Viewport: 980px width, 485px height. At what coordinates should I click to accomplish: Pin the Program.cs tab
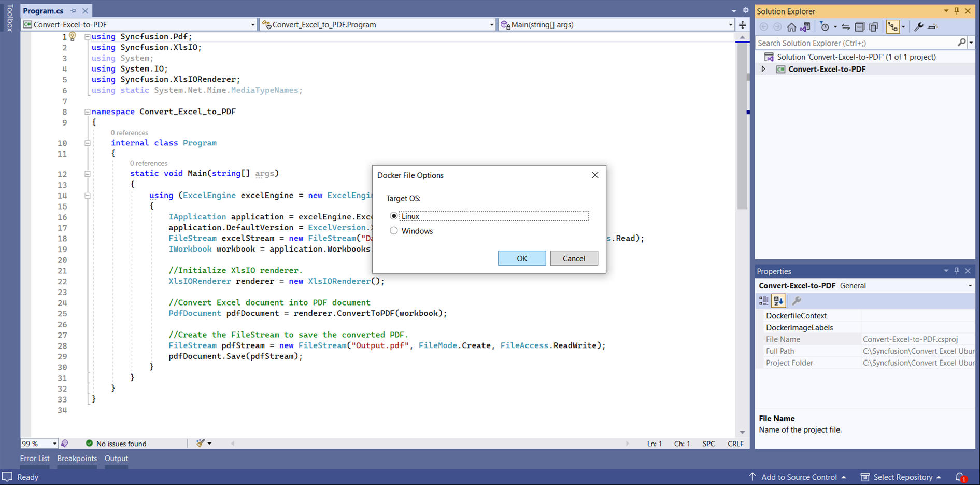73,11
